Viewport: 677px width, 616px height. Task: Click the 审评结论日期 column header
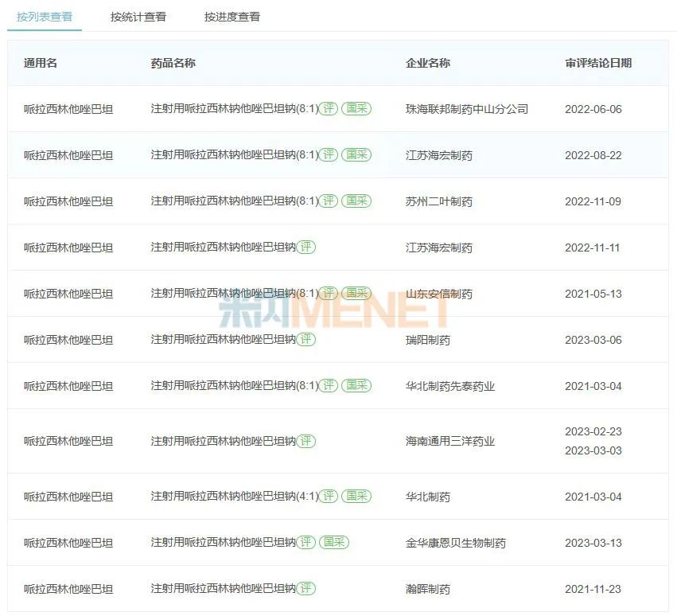point(598,63)
